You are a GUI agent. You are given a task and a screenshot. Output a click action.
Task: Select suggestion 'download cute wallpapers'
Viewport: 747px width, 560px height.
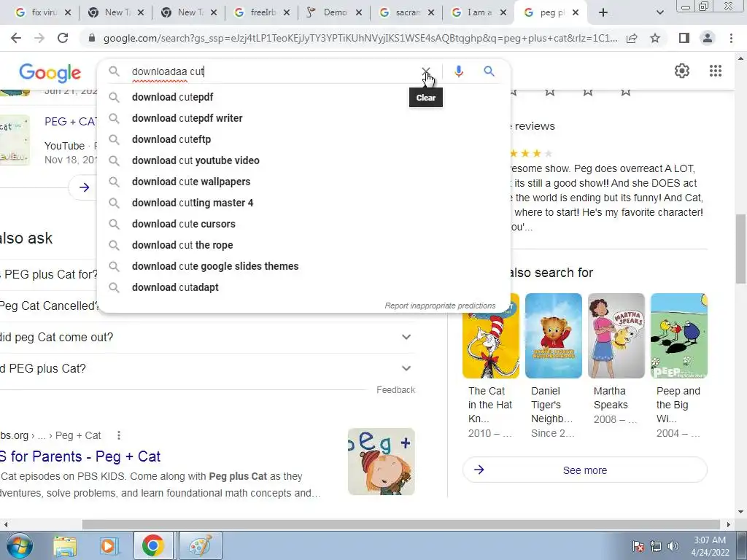click(304, 182)
